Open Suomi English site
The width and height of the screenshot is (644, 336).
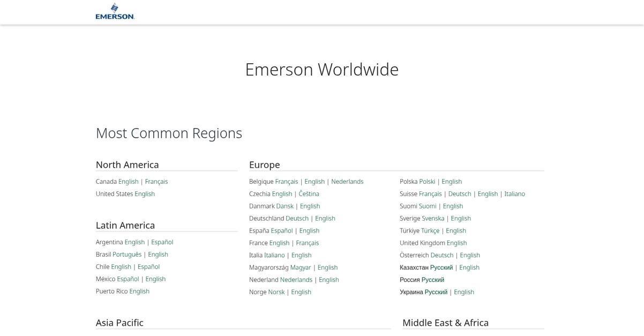click(x=453, y=206)
